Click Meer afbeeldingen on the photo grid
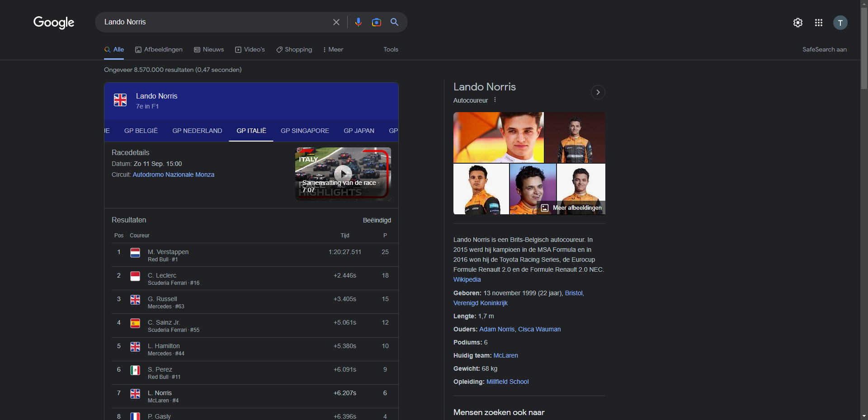 pyautogui.click(x=572, y=208)
